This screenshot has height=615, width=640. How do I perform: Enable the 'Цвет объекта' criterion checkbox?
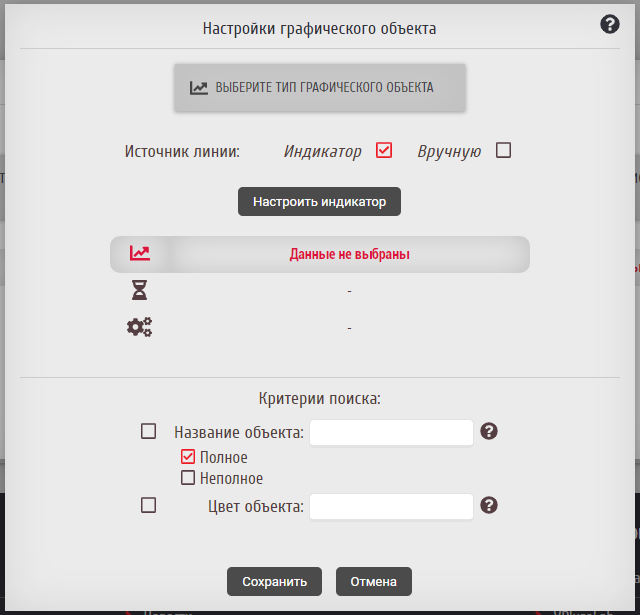click(x=149, y=506)
